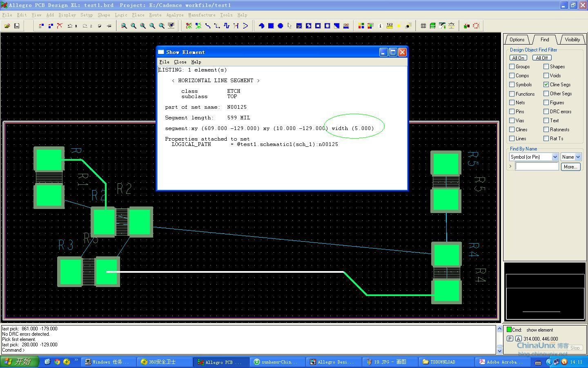The image size is (588, 368).
Task: Click the four-color grid Color icon
Action: [361, 26]
